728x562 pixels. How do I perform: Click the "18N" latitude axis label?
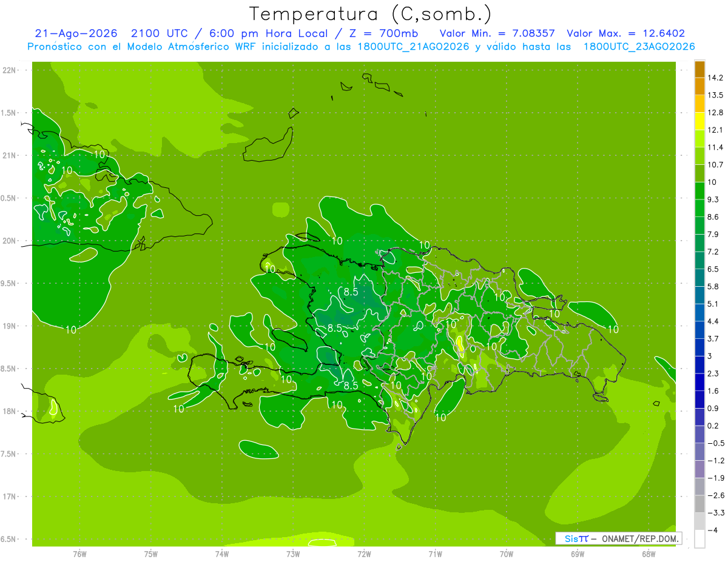click(x=10, y=412)
